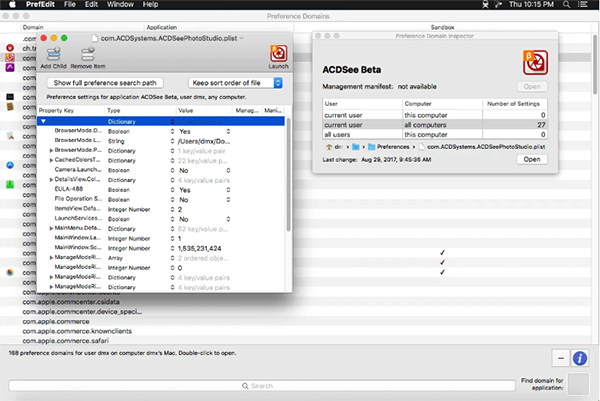Click the red circular app icon beside ch.tr domain
600x401 pixels.
(x=10, y=48)
